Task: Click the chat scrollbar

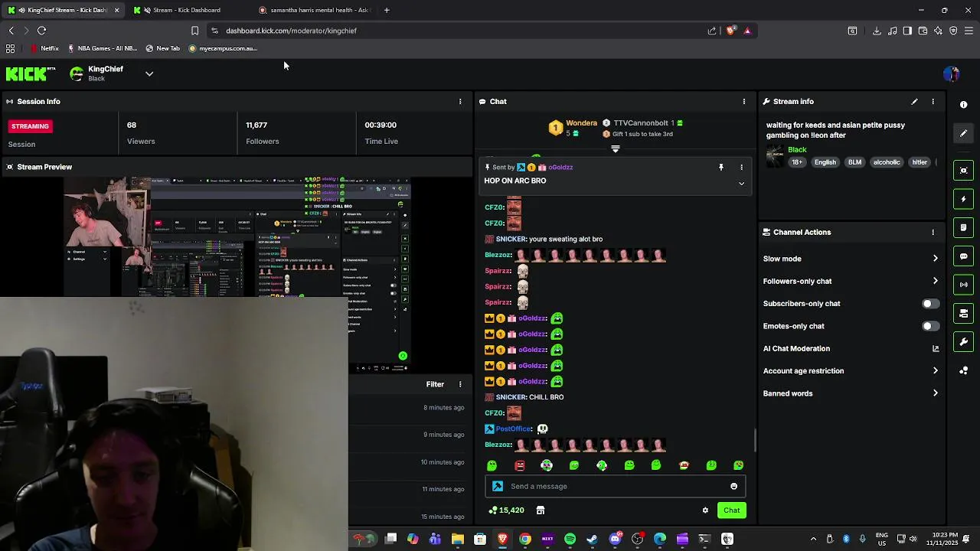Action: point(754,439)
